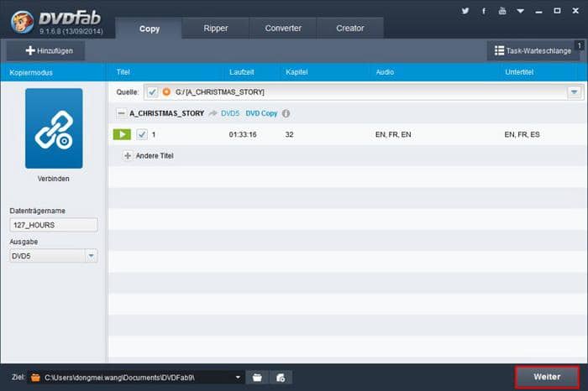Click the Kopiermodus header
This screenshot has height=391, width=588.
31,72
